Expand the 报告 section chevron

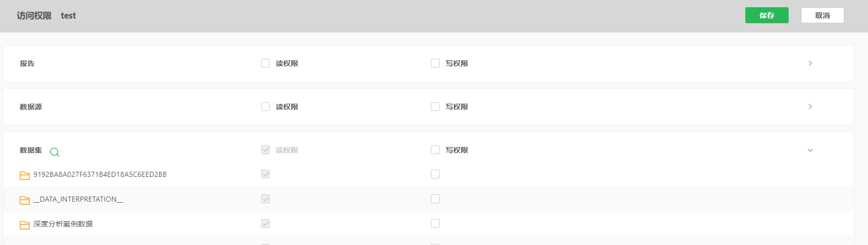pos(810,63)
